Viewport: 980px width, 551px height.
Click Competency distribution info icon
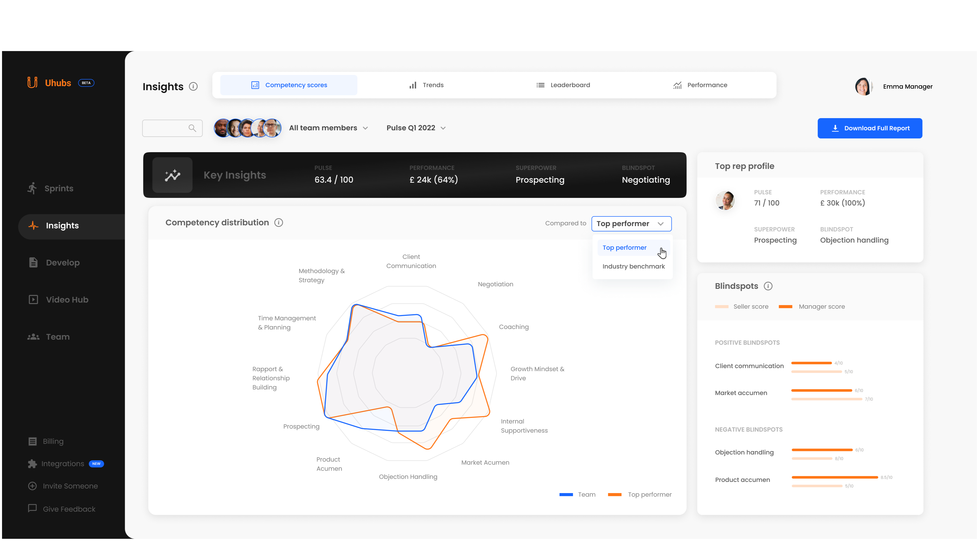point(279,223)
